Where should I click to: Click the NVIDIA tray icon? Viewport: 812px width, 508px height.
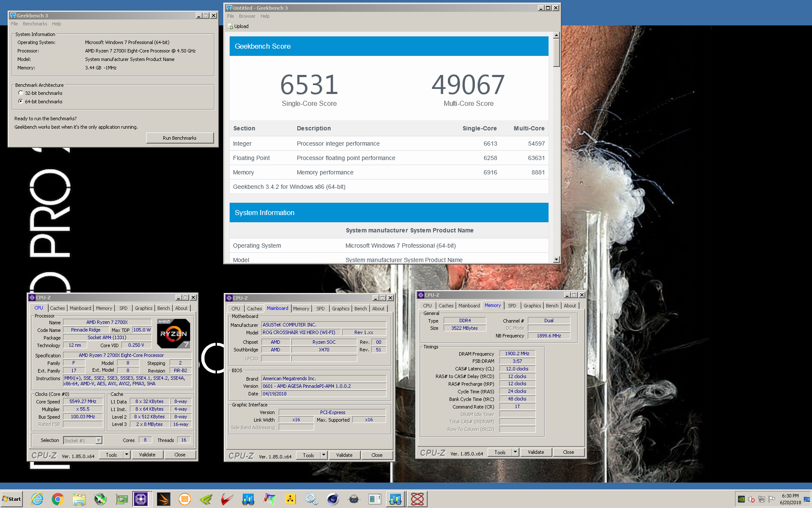point(741,499)
